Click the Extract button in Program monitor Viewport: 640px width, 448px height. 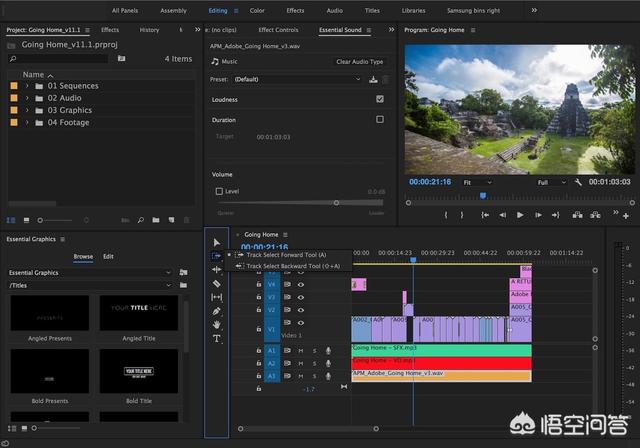(595, 215)
